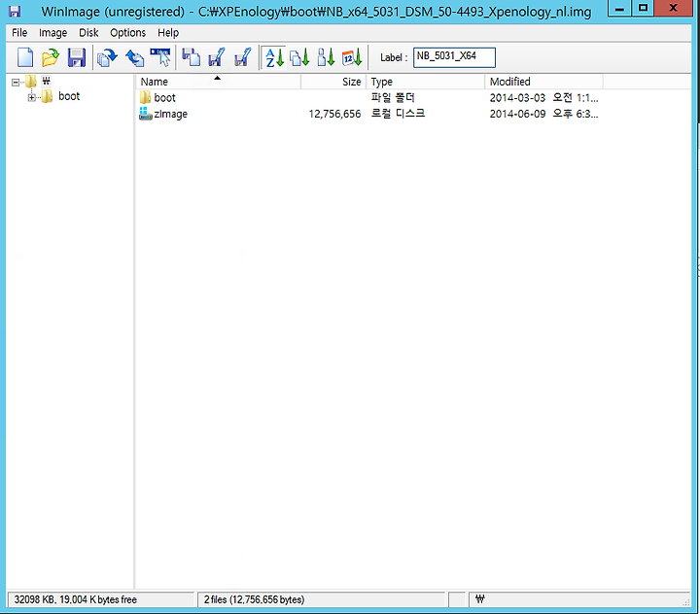Select the boot row name in file list
700x614 pixels.
click(x=164, y=98)
